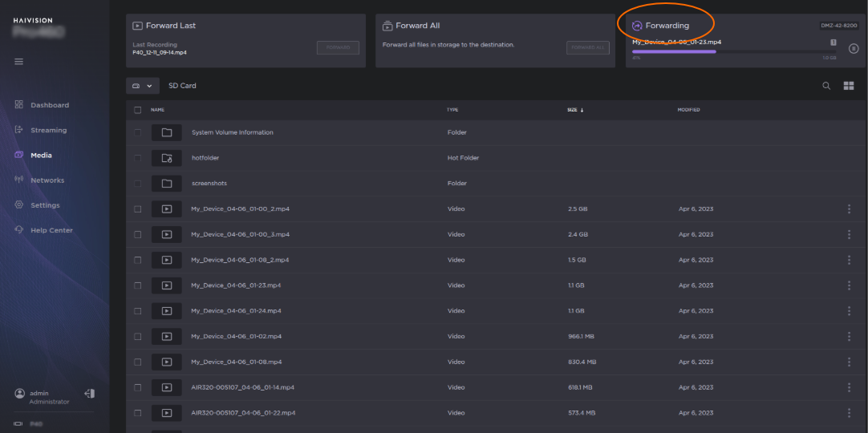The image size is (868, 433).
Task: Open options menu for My_Device_04-06_01-00_2.mp4
Action: coord(849,209)
